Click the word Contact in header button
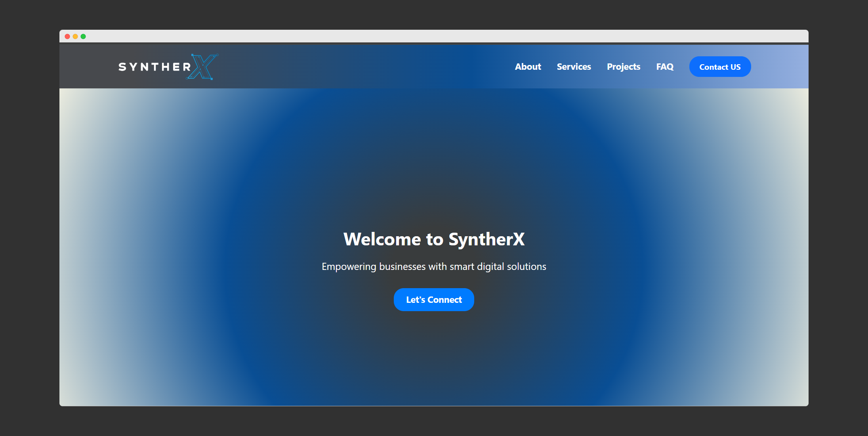 pyautogui.click(x=713, y=67)
